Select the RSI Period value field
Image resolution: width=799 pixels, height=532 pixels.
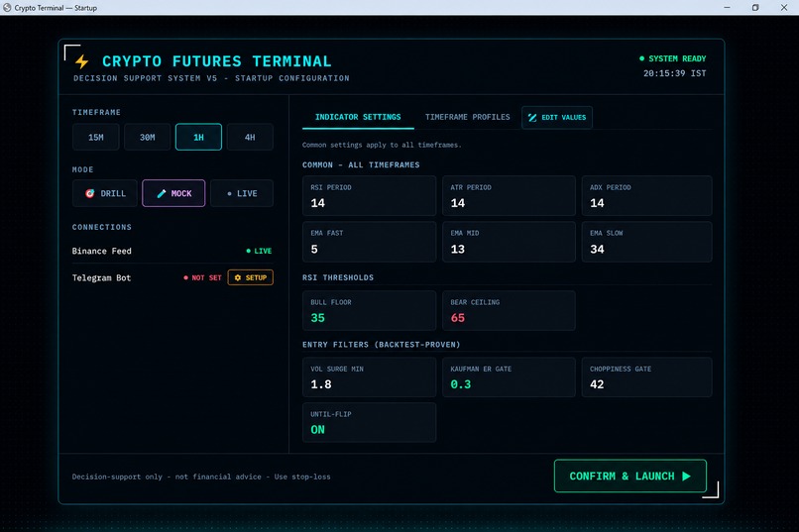(370, 195)
